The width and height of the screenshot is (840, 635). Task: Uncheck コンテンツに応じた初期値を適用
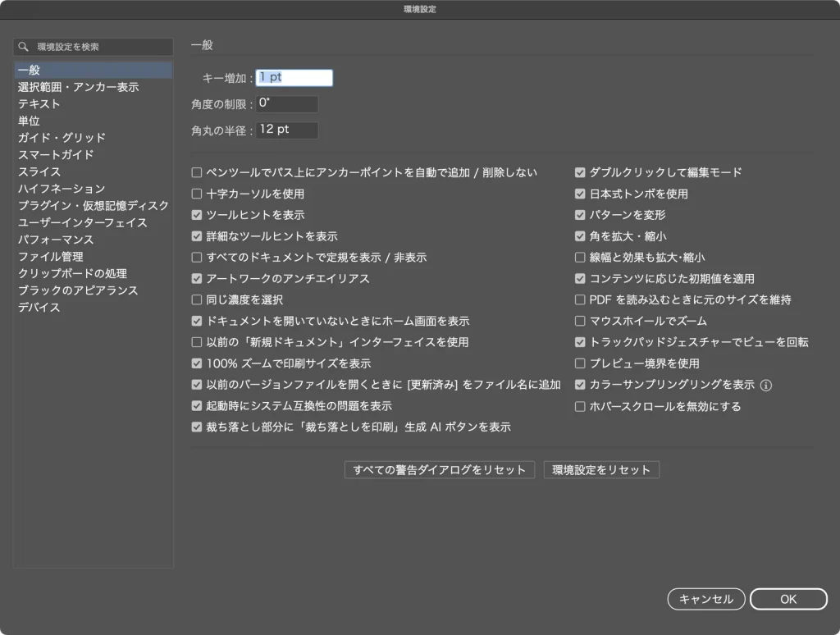(580, 279)
